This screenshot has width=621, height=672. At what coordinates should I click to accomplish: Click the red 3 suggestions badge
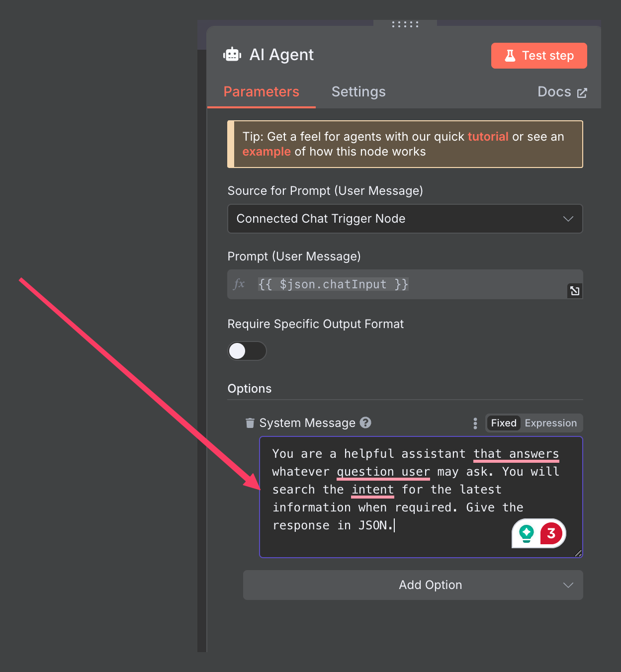(551, 534)
